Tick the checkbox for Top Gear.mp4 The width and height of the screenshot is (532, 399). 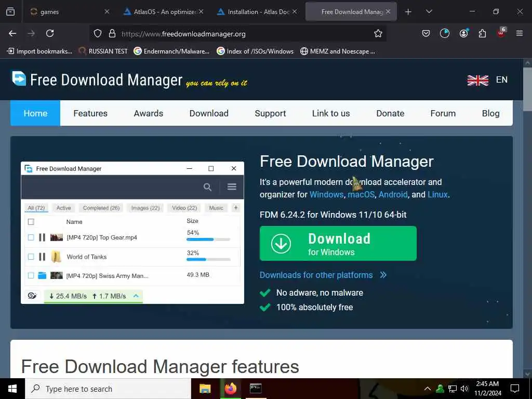(31, 237)
